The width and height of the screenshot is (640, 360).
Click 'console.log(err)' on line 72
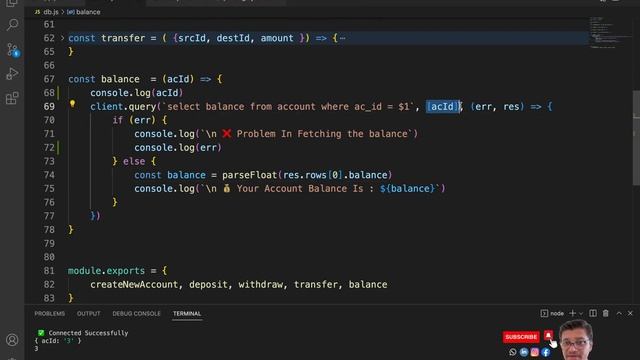click(x=178, y=148)
